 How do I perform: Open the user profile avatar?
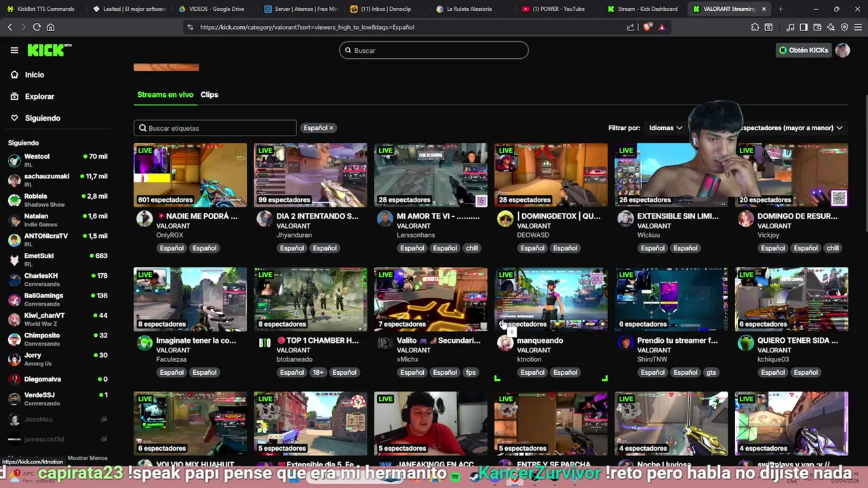click(843, 50)
